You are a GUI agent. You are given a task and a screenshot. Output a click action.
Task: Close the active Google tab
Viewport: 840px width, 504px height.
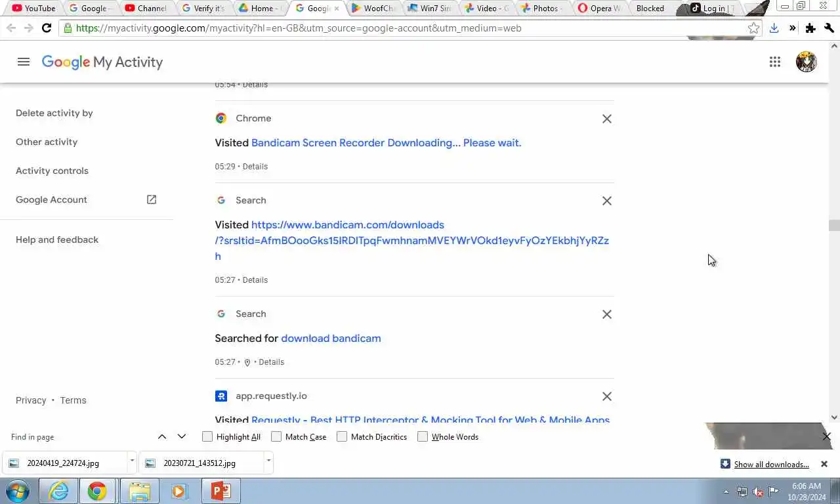click(337, 9)
